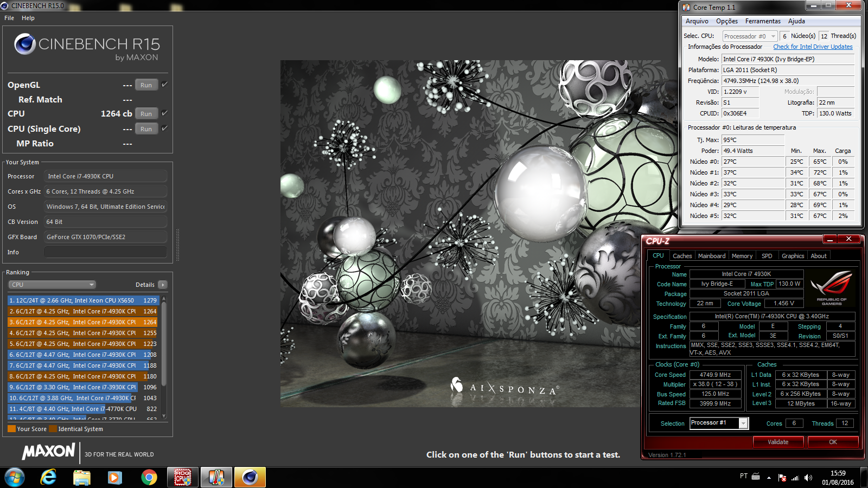The width and height of the screenshot is (868, 488).
Task: Switch to Core Temp taskbar button
Action: pyautogui.click(x=216, y=477)
